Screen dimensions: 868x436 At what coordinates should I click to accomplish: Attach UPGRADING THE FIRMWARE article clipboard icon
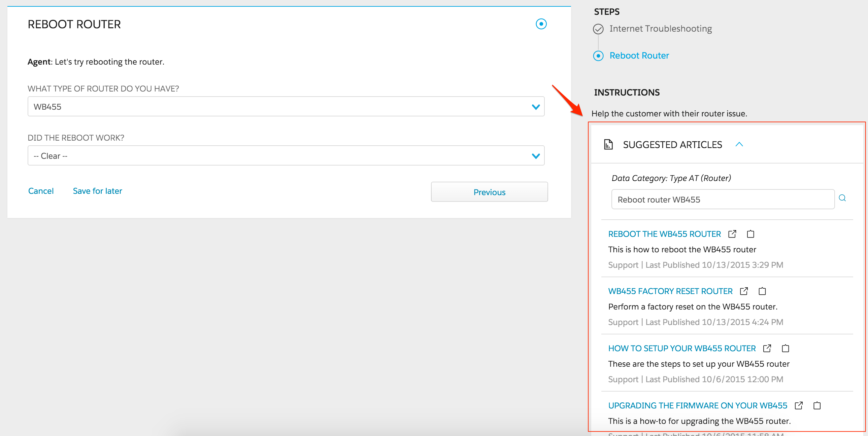pos(817,406)
